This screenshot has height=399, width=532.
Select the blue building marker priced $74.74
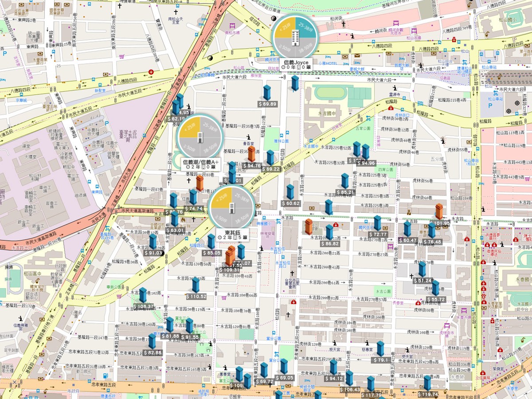(193, 197)
